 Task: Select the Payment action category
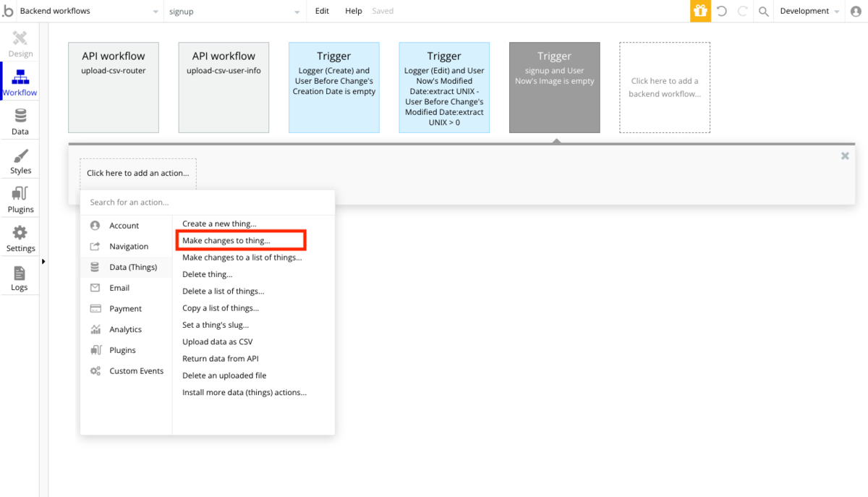click(x=126, y=309)
